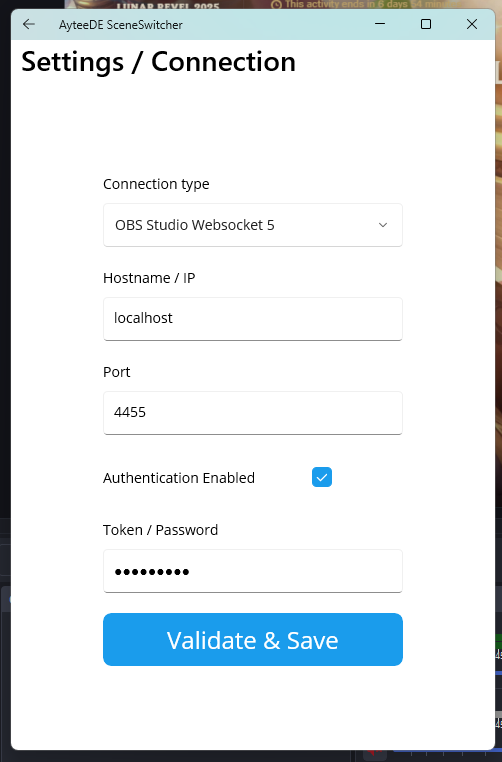Image resolution: width=502 pixels, height=762 pixels.
Task: Click the Port label
Action: 117,372
